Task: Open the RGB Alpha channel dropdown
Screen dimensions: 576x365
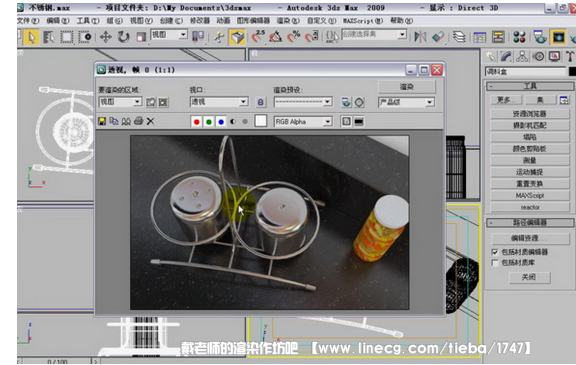Action: 327,122
